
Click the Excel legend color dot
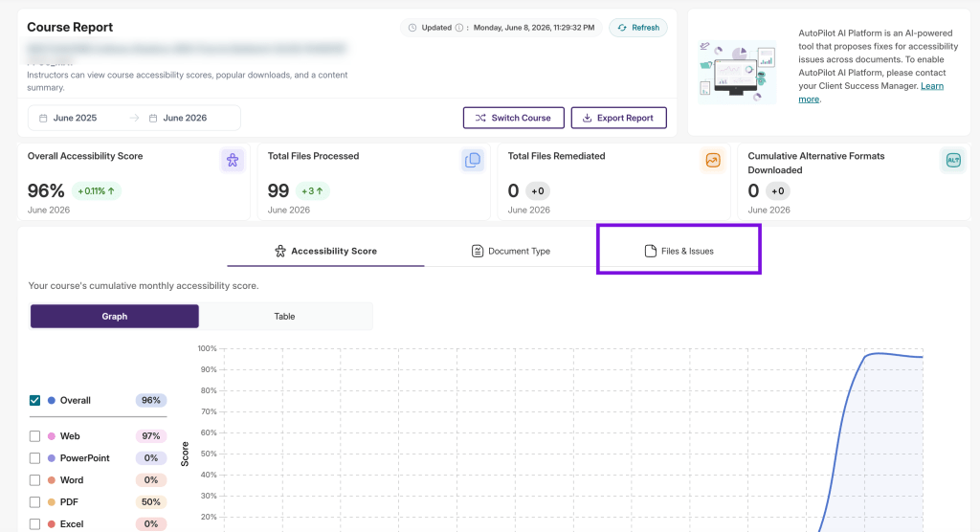coord(52,524)
